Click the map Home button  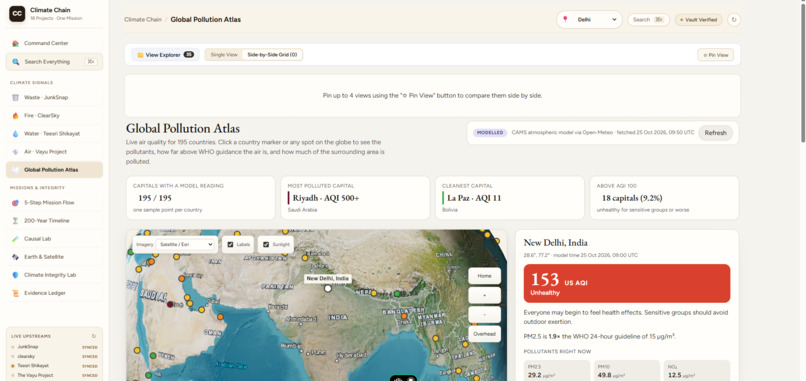point(484,276)
